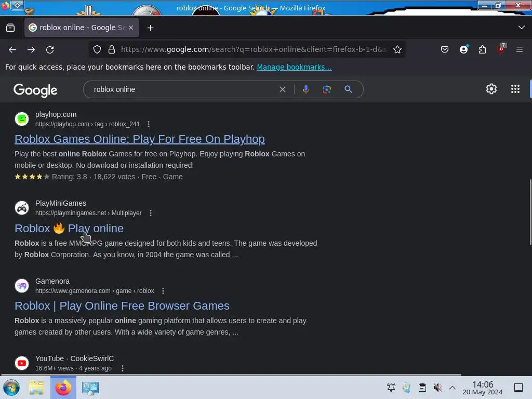Switch to Firefox in taskbar
This screenshot has width=532, height=399.
click(x=63, y=388)
